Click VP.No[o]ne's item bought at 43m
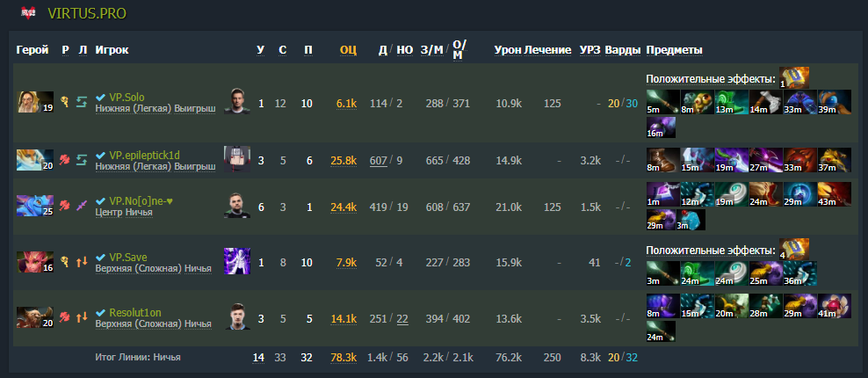The height and width of the screenshot is (378, 868). point(833,194)
